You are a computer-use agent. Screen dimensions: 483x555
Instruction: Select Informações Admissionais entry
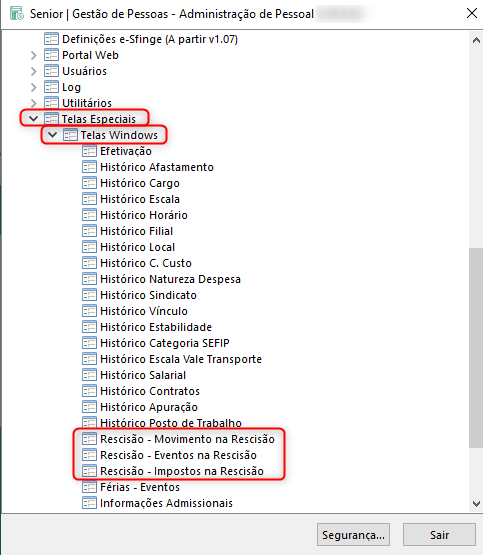[x=166, y=503]
